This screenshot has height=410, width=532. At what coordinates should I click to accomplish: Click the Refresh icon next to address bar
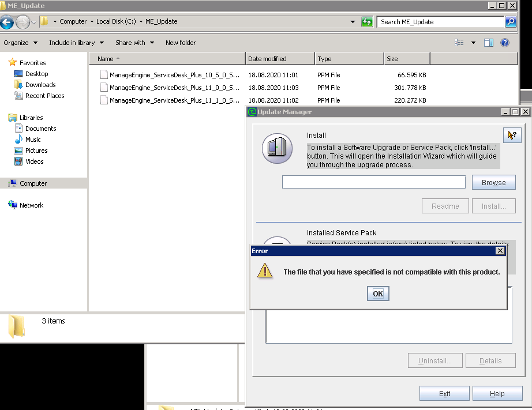pyautogui.click(x=367, y=22)
